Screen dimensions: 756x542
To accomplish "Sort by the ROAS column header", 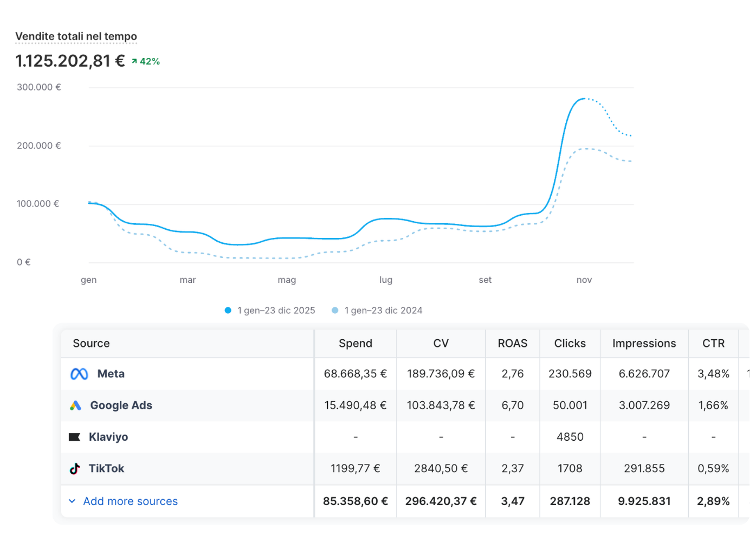I will (x=512, y=343).
